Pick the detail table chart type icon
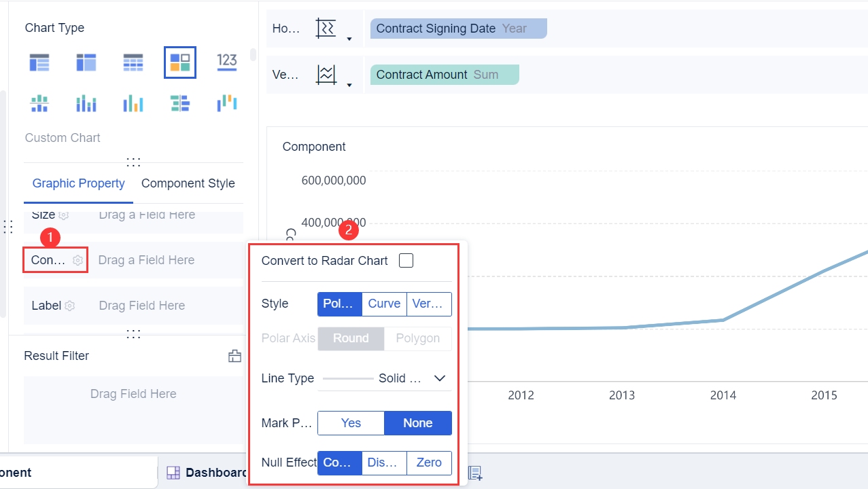868x489 pixels. tap(133, 62)
